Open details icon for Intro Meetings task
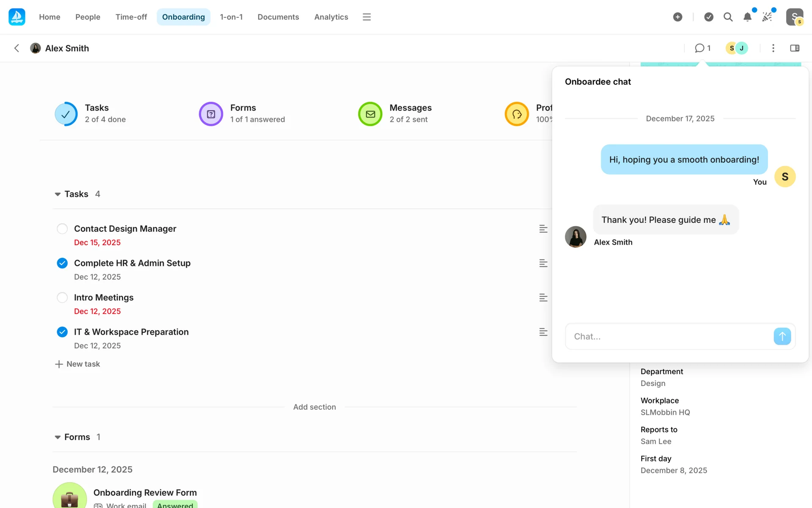Image resolution: width=812 pixels, height=508 pixels. (x=543, y=298)
